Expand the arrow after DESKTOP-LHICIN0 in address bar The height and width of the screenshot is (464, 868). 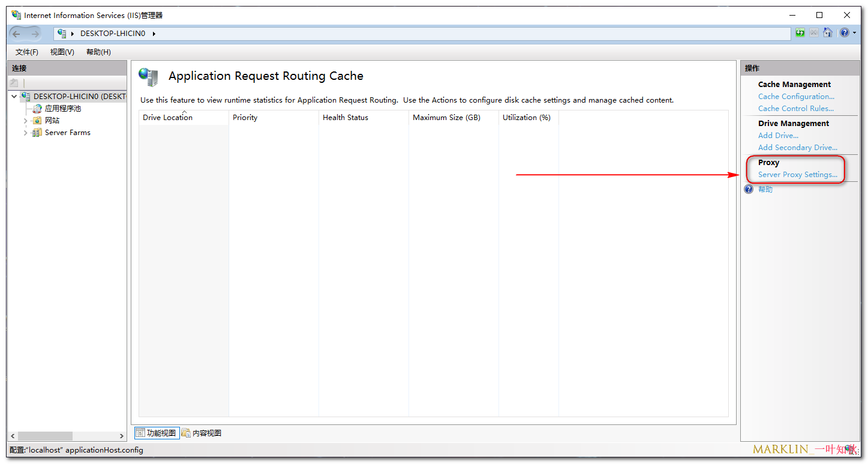(x=154, y=34)
